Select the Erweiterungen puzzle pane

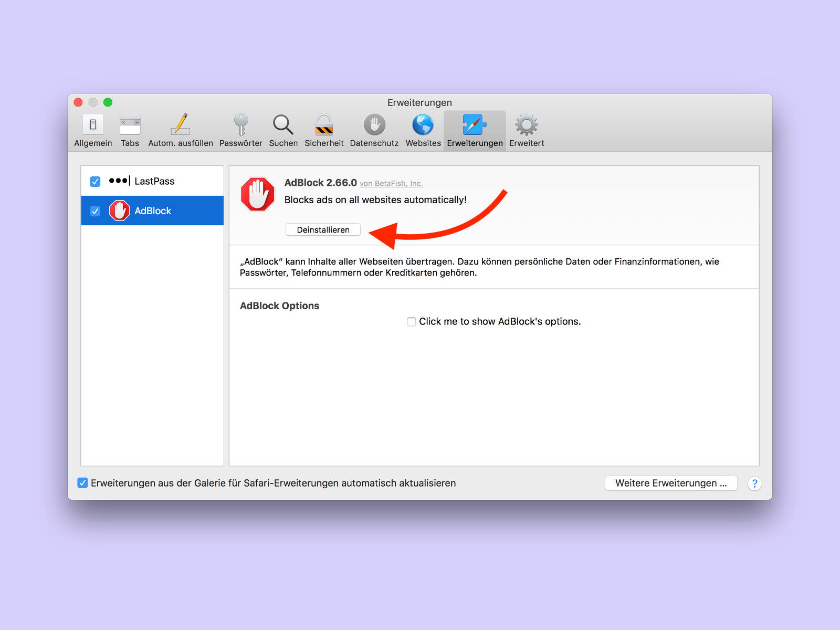click(x=475, y=131)
